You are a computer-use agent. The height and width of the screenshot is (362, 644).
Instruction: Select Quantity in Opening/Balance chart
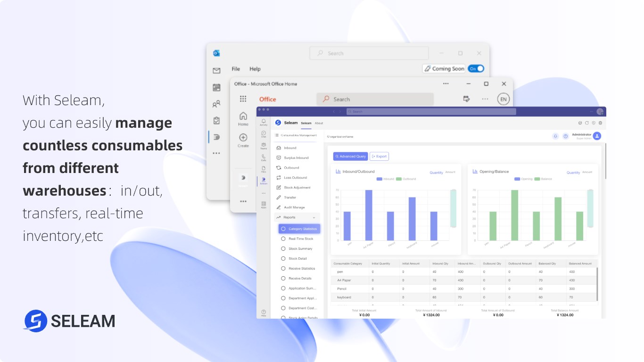click(573, 173)
